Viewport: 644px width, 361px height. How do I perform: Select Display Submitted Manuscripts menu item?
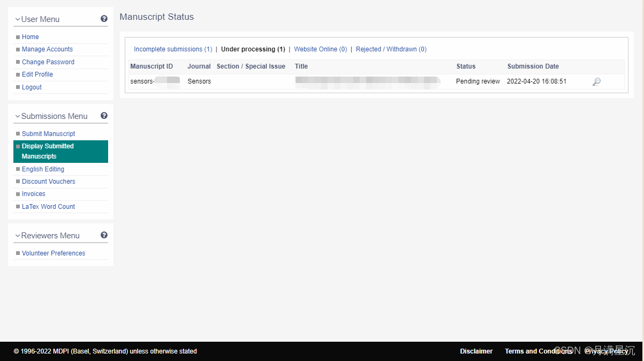pos(60,152)
